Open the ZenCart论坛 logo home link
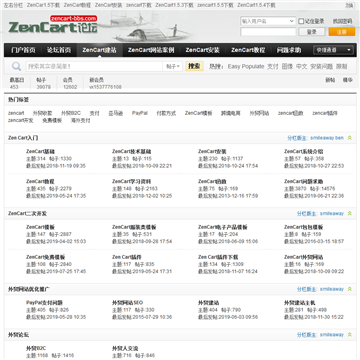Image resolution: width=360 pixels, height=360 pixels. (53, 24)
